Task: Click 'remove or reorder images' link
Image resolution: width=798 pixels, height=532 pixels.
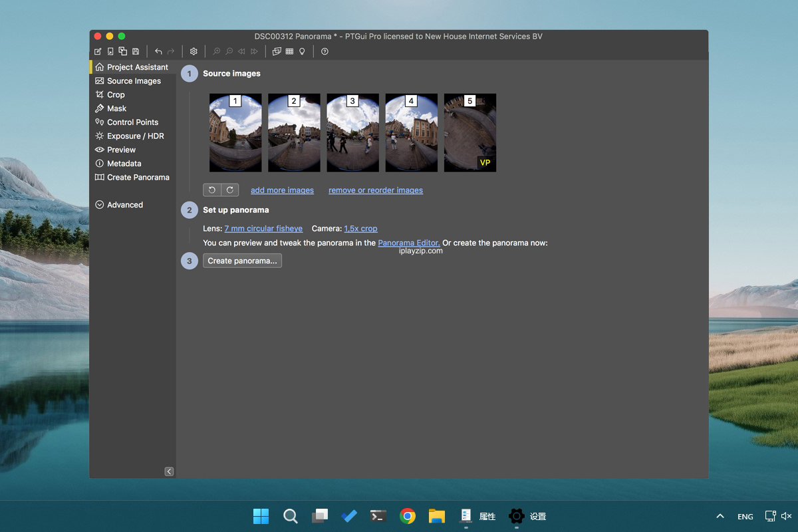Action: point(376,190)
